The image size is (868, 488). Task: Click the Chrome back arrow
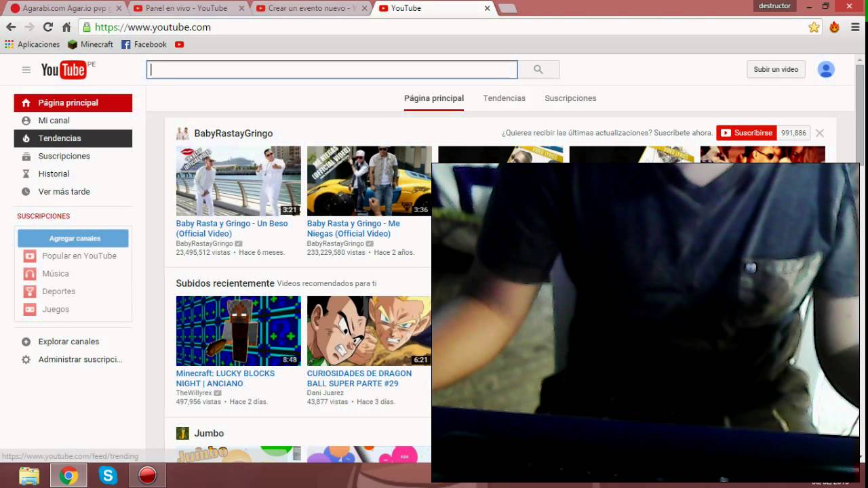point(11,27)
